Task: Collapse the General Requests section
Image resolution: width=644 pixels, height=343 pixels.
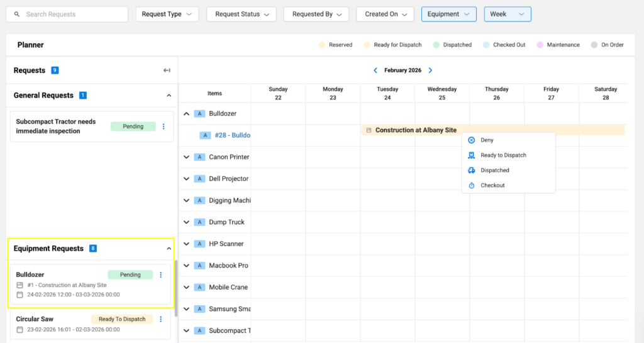Action: tap(169, 96)
